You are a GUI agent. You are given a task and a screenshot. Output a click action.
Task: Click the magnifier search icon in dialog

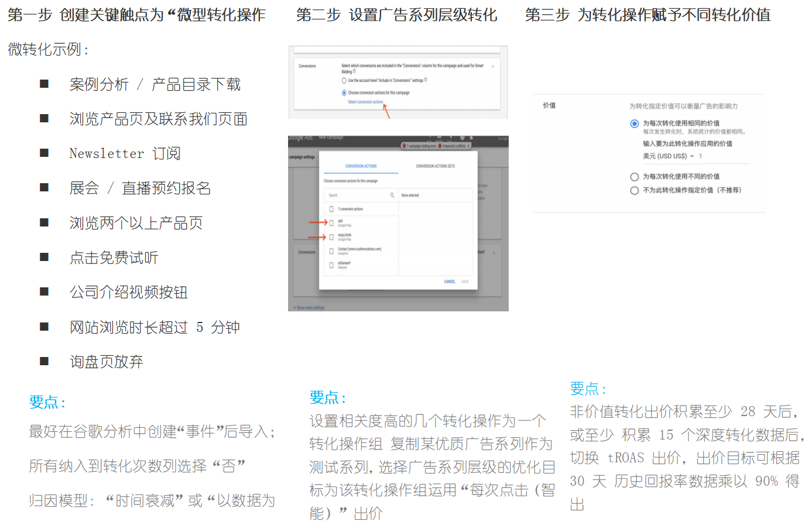pos(392,195)
